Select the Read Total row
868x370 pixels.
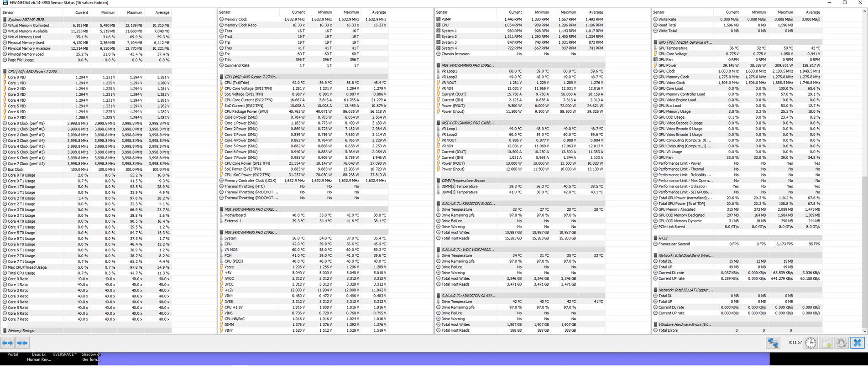737,25
